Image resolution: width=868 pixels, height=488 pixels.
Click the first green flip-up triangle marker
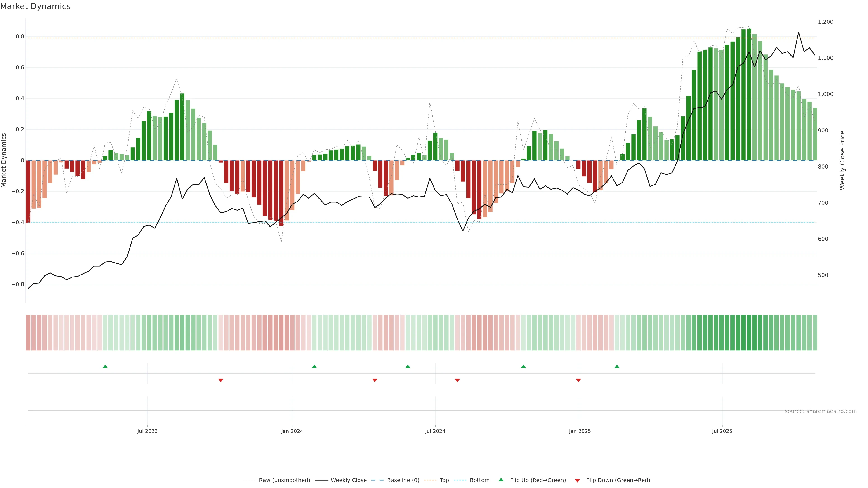(x=105, y=366)
